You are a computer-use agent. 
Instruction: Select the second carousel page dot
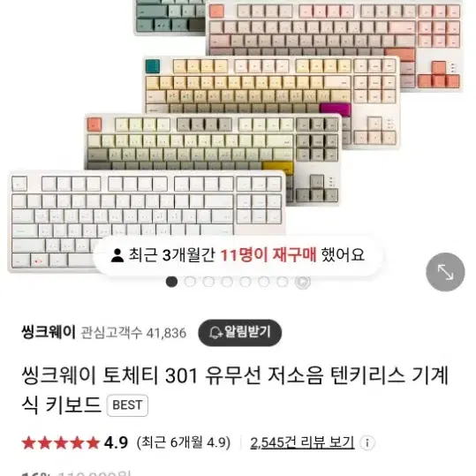pyautogui.click(x=190, y=282)
